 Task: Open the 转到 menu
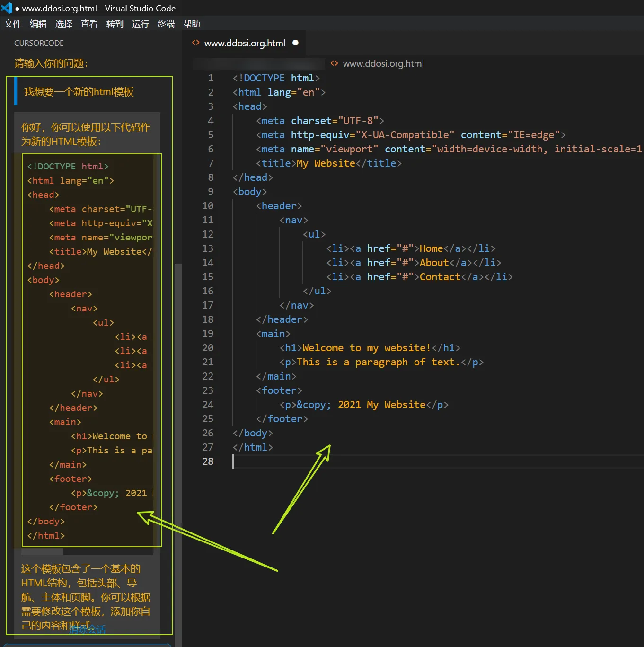point(115,24)
